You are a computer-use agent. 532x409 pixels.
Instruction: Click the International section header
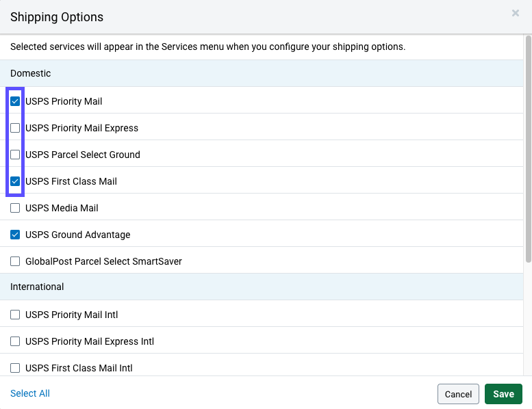pos(37,287)
